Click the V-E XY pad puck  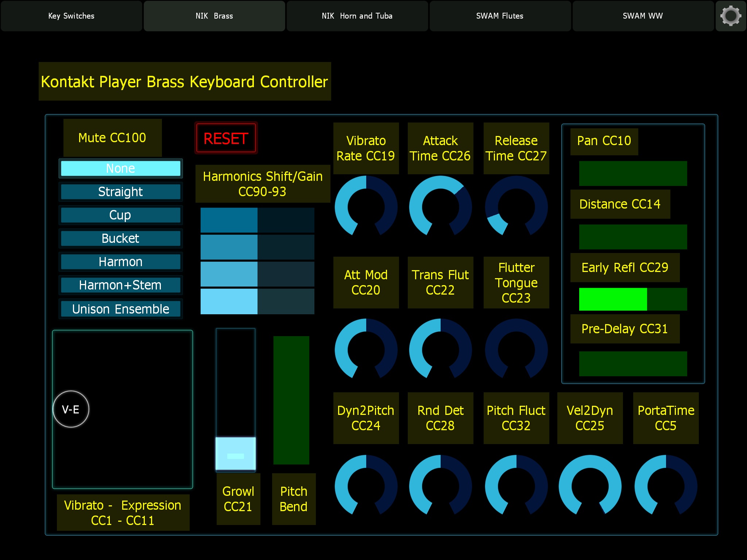pos(71,409)
